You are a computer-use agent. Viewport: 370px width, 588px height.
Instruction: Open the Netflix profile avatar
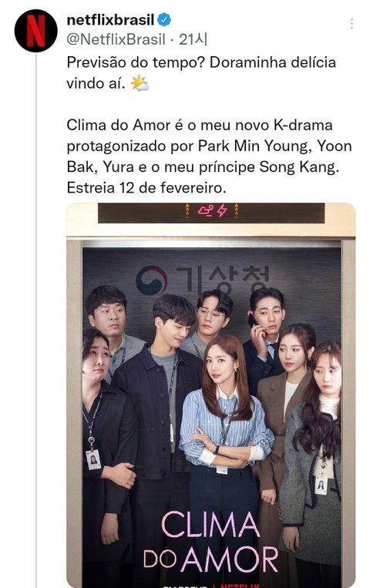(x=35, y=31)
